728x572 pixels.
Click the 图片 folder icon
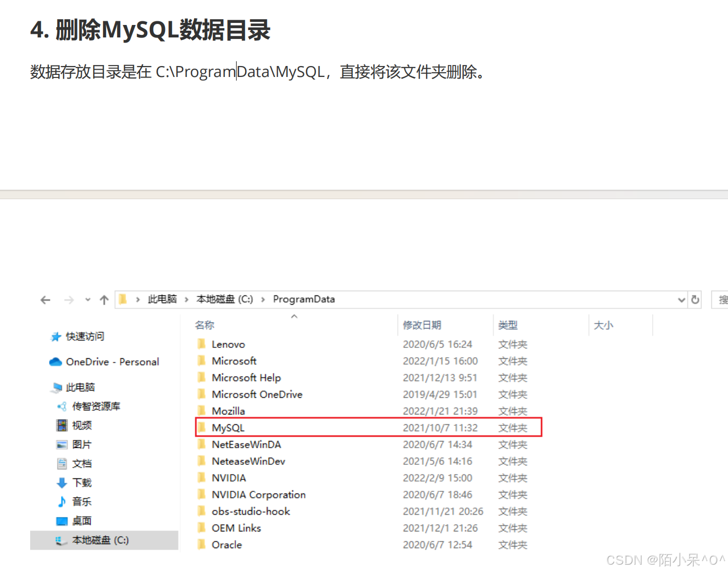click(x=62, y=445)
